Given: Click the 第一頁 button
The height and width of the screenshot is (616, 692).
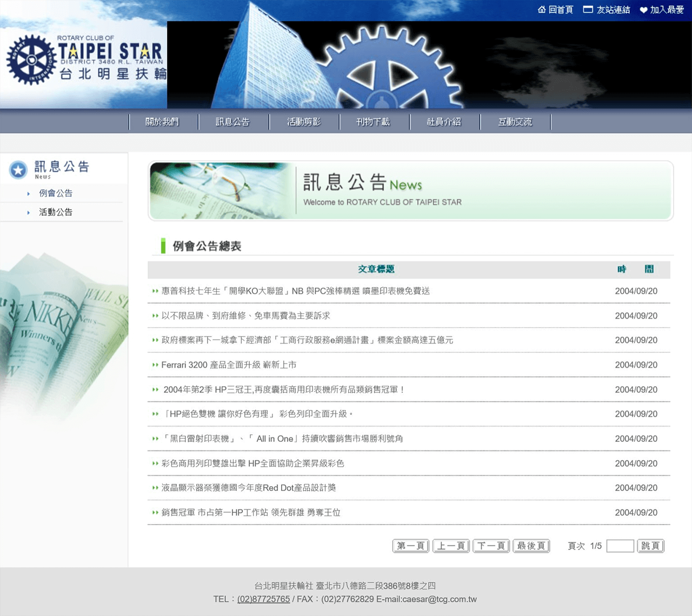Looking at the screenshot, I should [x=411, y=546].
